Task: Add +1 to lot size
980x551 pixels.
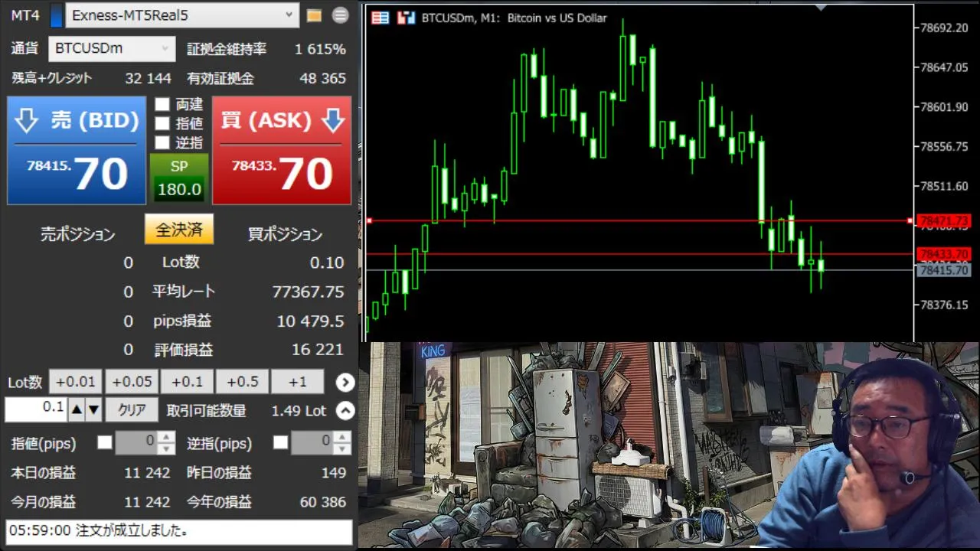Action: click(x=298, y=382)
